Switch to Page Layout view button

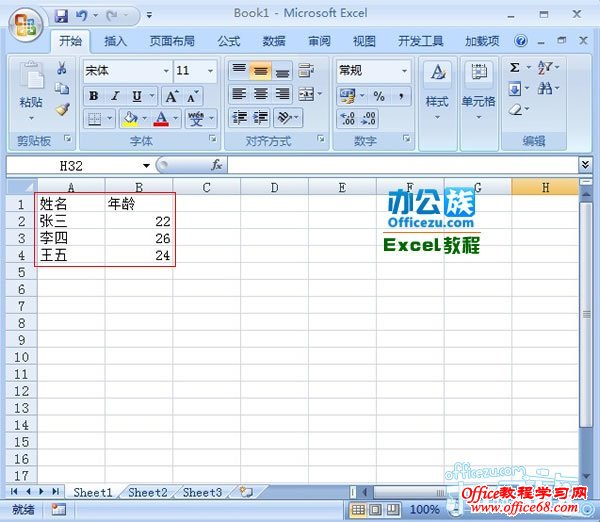point(376,509)
